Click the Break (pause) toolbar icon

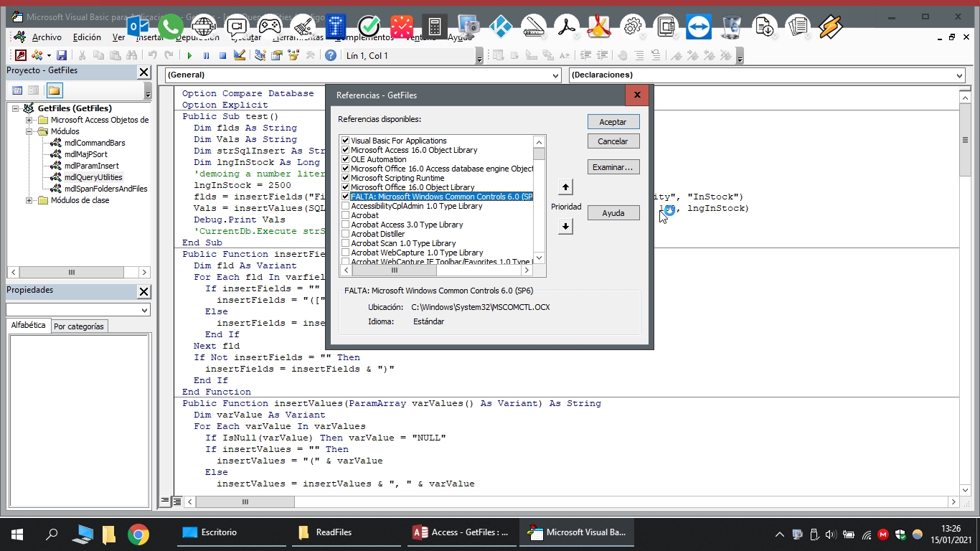206,55
